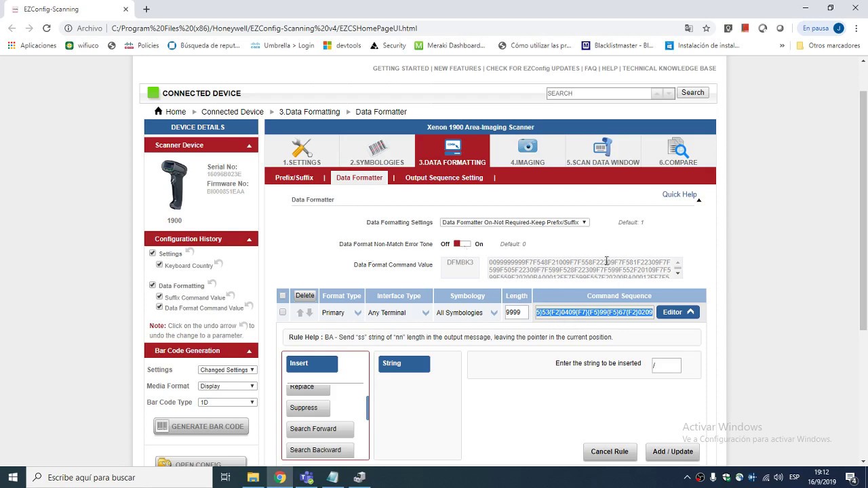868x488 pixels.
Task: Switch to Output Sequence Setting sub-tab
Action: (x=444, y=178)
